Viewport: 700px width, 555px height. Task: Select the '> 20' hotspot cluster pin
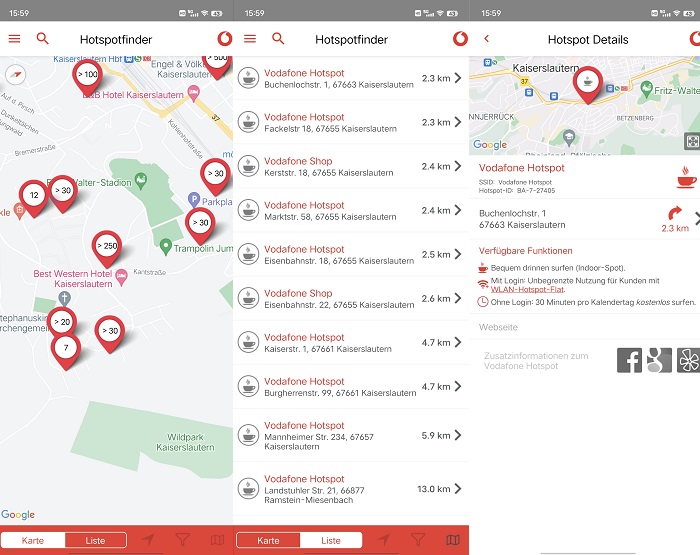click(62, 322)
